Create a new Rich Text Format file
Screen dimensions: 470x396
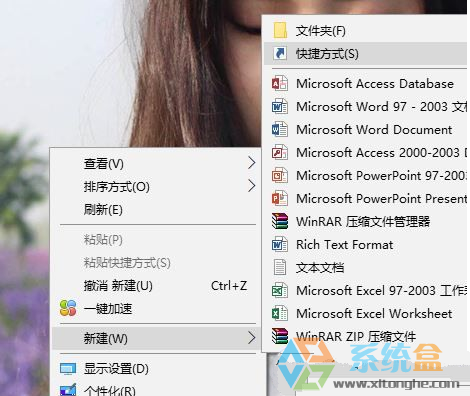(365, 244)
